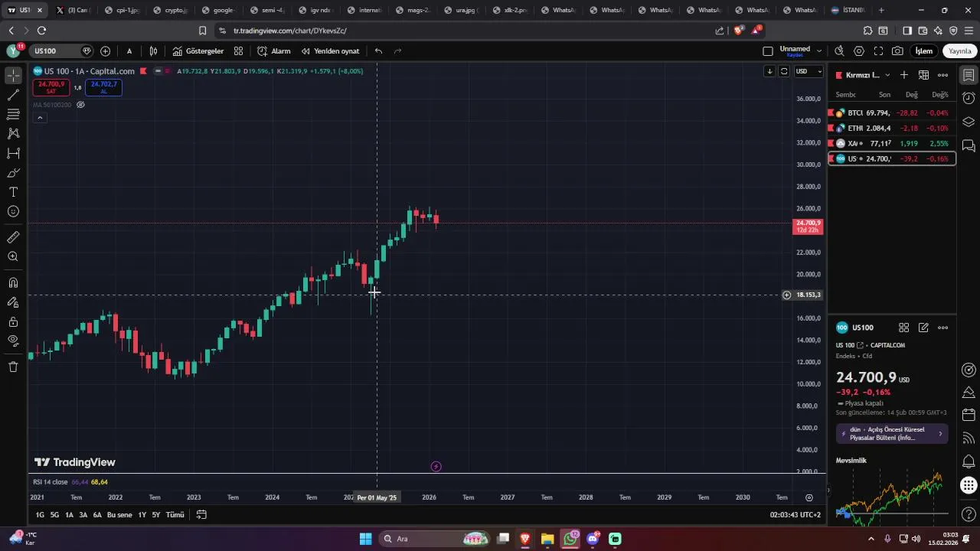
Task: Toggle the layout selection square checkbox
Action: point(768,51)
